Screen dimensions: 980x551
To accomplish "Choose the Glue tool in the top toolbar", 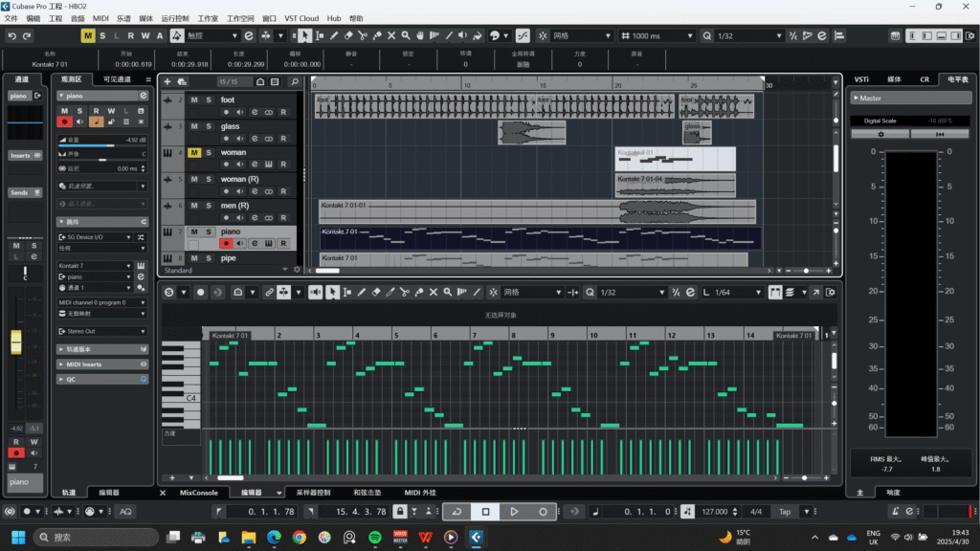I will (377, 35).
